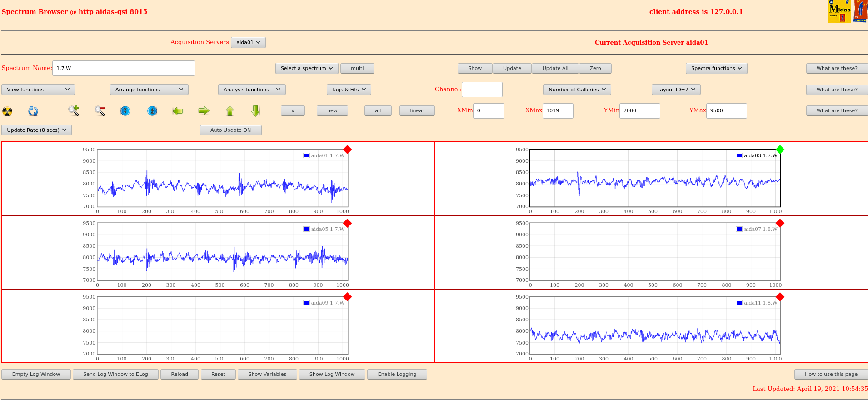Open the Analysis functions menu
The width and height of the screenshot is (868, 400).
[252, 90]
